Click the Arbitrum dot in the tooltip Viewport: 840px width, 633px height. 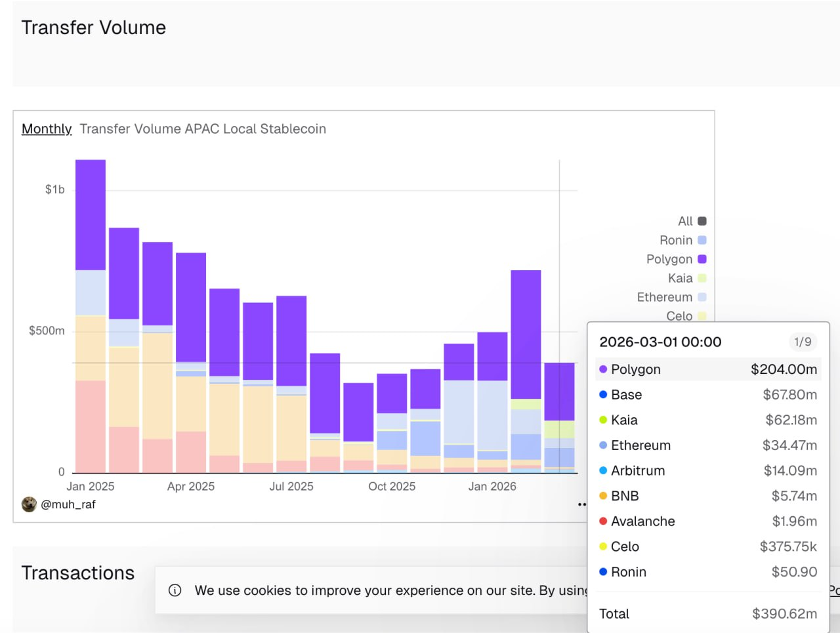click(x=603, y=470)
